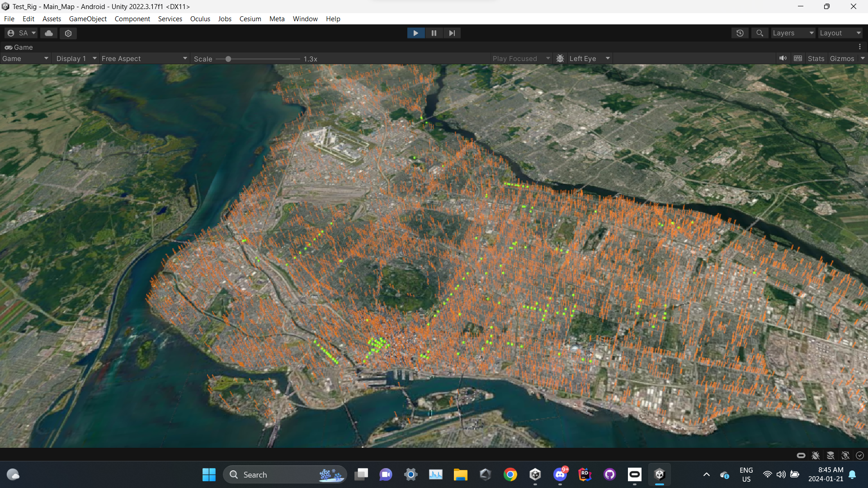Toggle the bug frame debugger icon
The width and height of the screenshot is (868, 488).
(560, 58)
